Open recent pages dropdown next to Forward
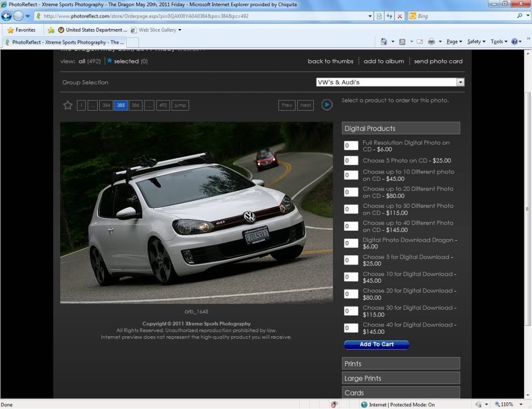This screenshot has width=532, height=409. click(x=28, y=16)
